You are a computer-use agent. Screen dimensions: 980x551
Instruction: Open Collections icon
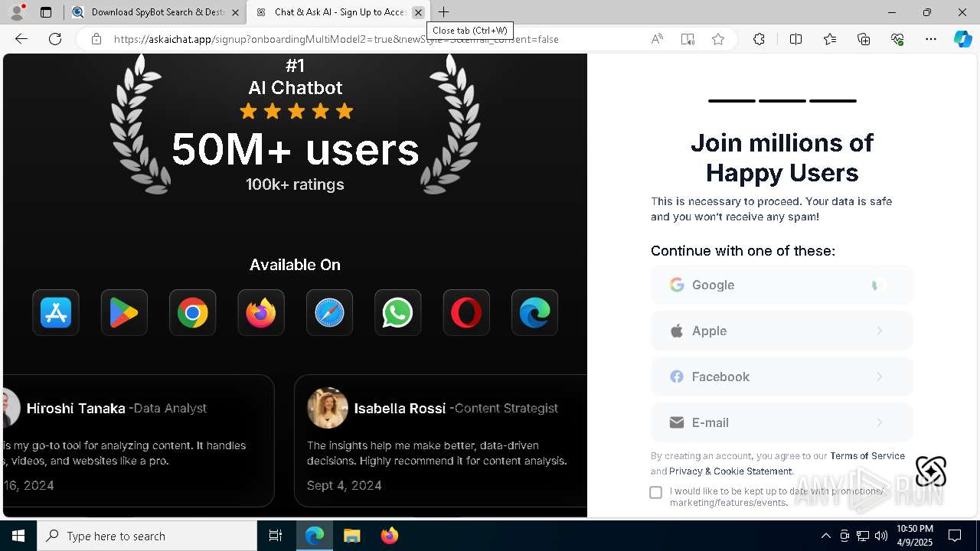(x=864, y=39)
